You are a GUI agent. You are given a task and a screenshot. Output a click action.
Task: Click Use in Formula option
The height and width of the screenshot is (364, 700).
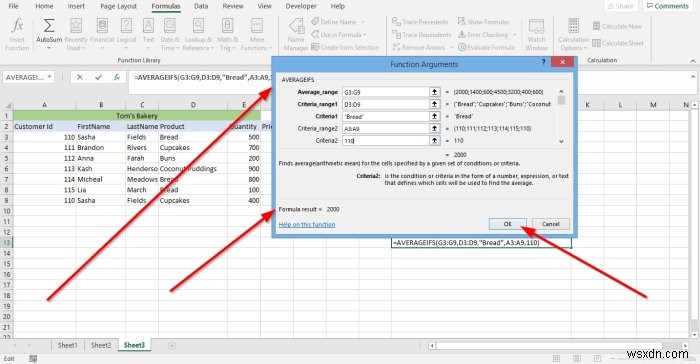tap(338, 34)
